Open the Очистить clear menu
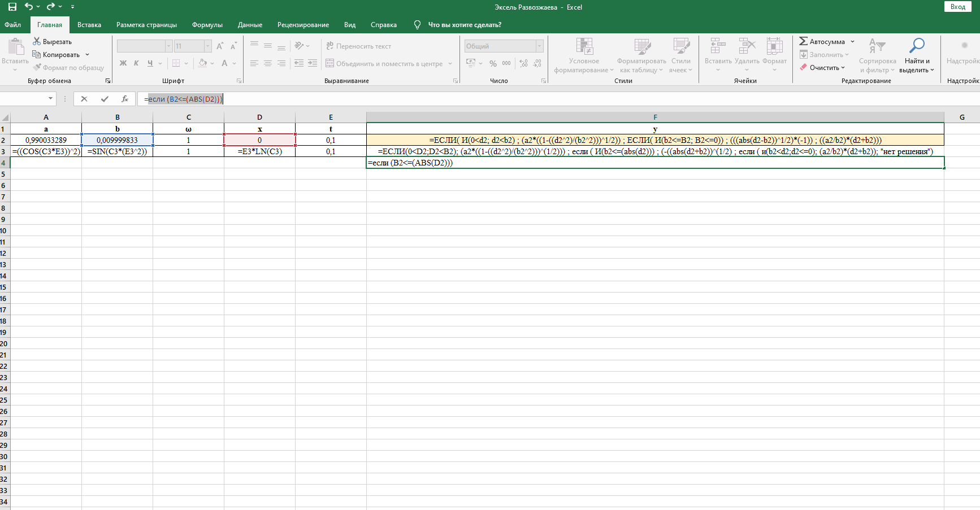This screenshot has height=510, width=980. (x=822, y=68)
